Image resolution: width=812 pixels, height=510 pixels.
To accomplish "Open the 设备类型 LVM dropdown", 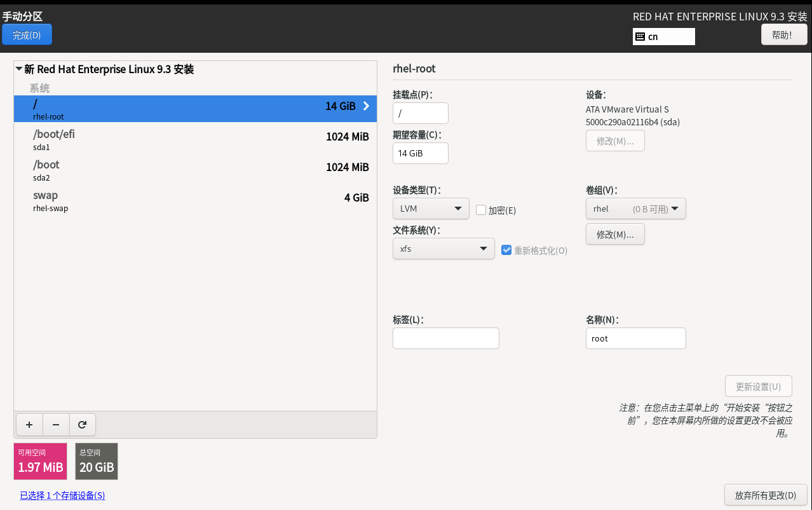I will coord(431,209).
